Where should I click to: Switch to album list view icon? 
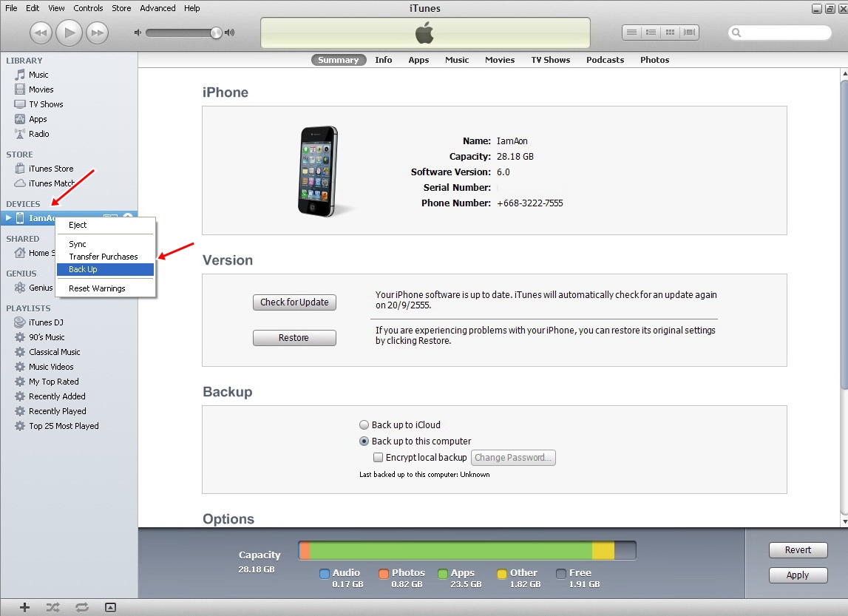[651, 33]
